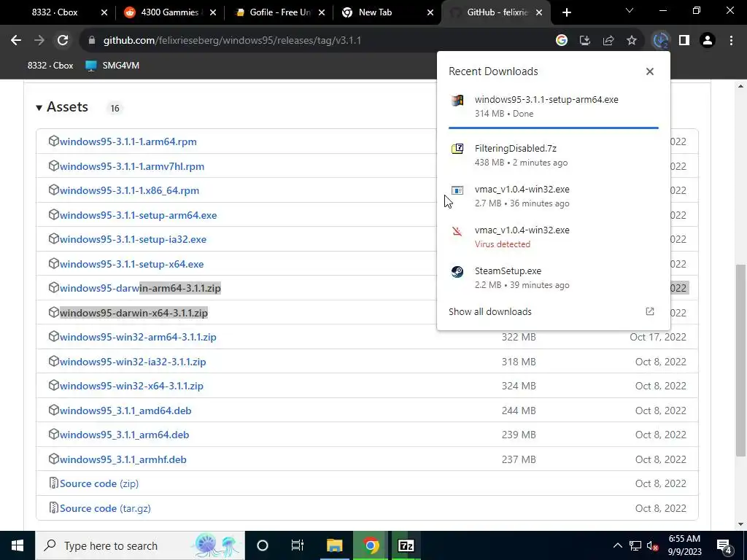Screen dimensions: 747x560
Task: Open the 8332 · Cbox bookmark
Action: [50, 66]
